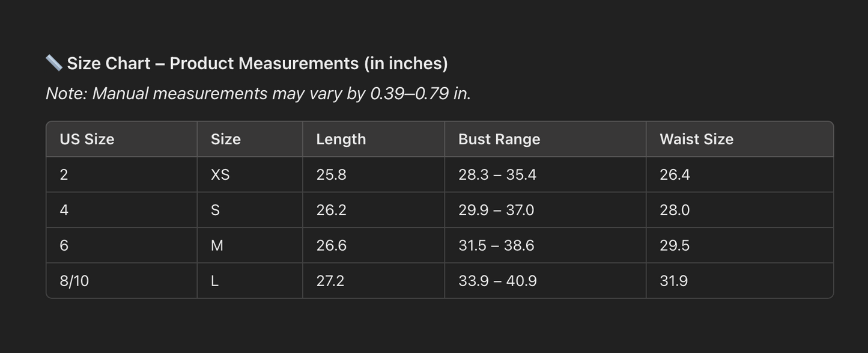Click the Length column header

(341, 139)
